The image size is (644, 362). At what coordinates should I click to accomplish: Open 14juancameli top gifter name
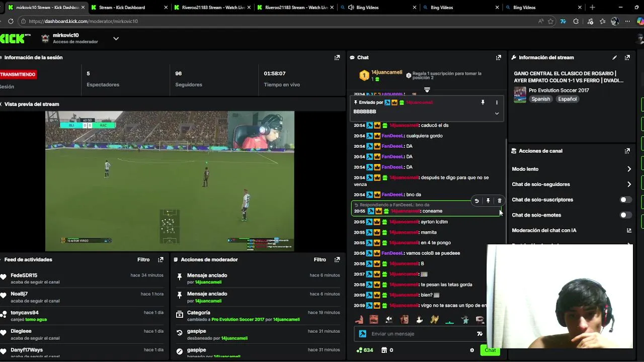[x=386, y=72]
